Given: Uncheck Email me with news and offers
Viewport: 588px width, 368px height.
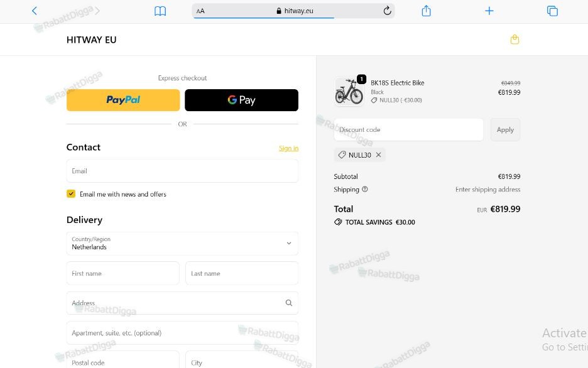Looking at the screenshot, I should (71, 194).
